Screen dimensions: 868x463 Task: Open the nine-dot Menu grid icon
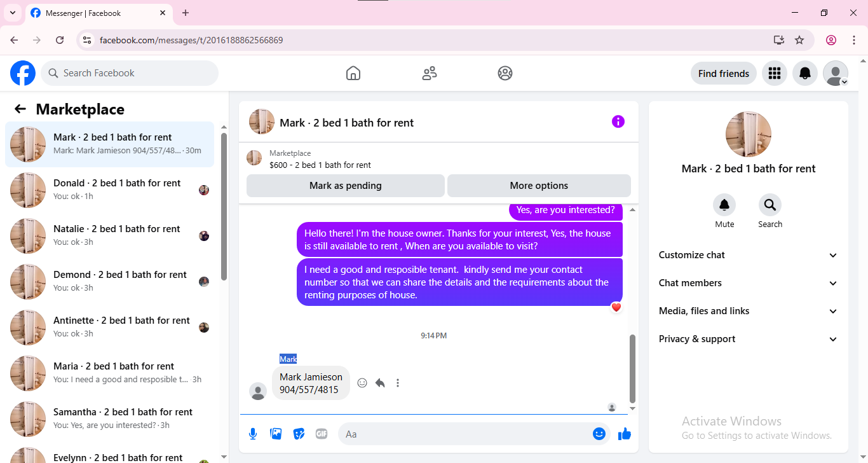pos(775,73)
